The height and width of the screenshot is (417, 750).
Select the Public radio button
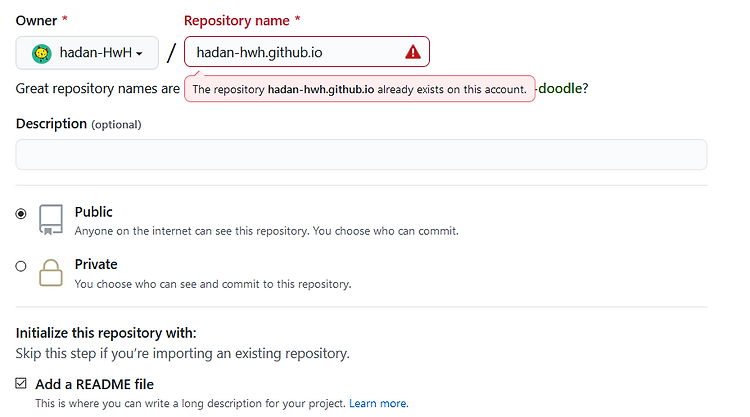click(x=21, y=213)
